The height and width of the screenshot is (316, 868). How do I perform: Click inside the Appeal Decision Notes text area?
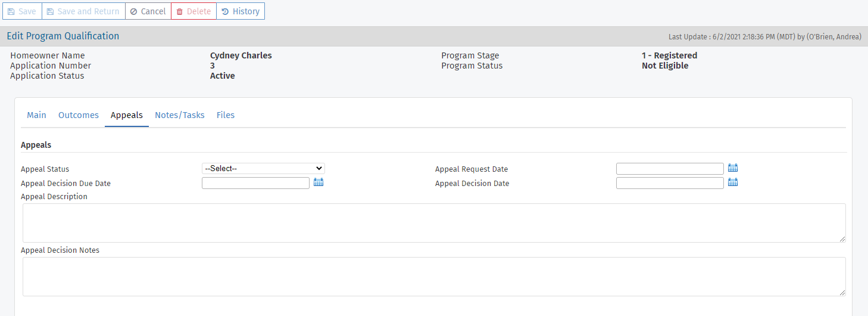[x=434, y=277]
